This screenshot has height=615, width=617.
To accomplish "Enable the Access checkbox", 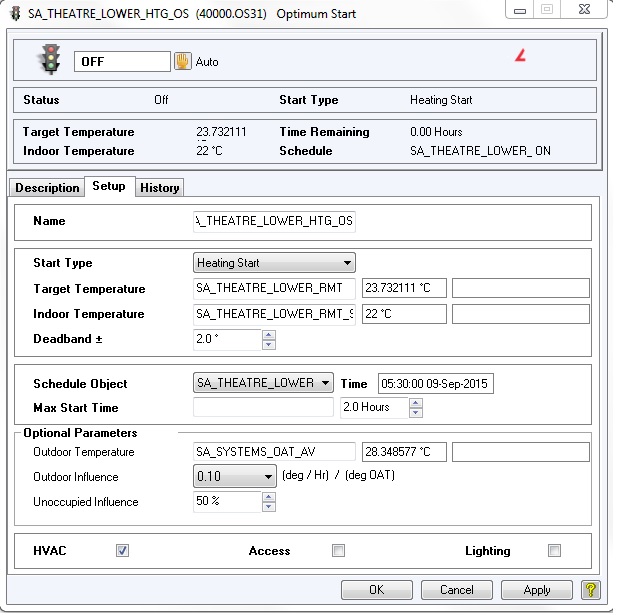I will click(338, 551).
